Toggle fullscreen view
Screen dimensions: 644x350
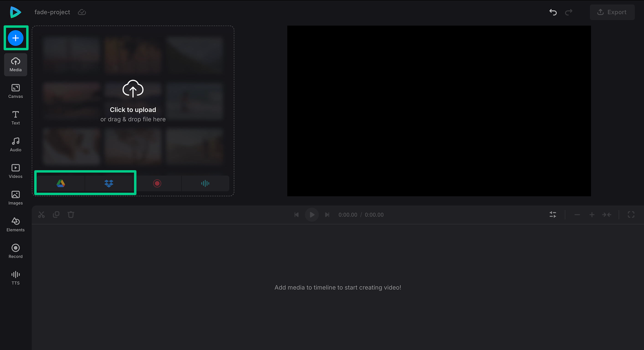631,215
